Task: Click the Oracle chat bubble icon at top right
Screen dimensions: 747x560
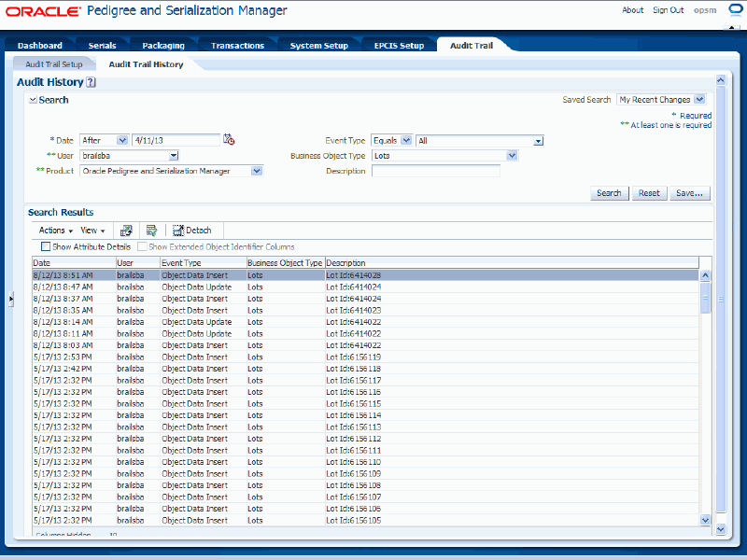Action: [x=736, y=10]
